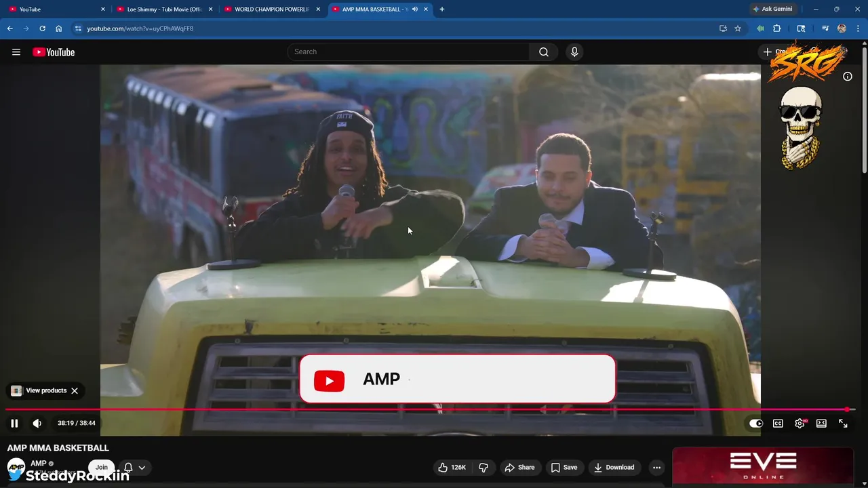This screenshot has width=868, height=488.
Task: Join the AMP channel membership
Action: click(102, 468)
